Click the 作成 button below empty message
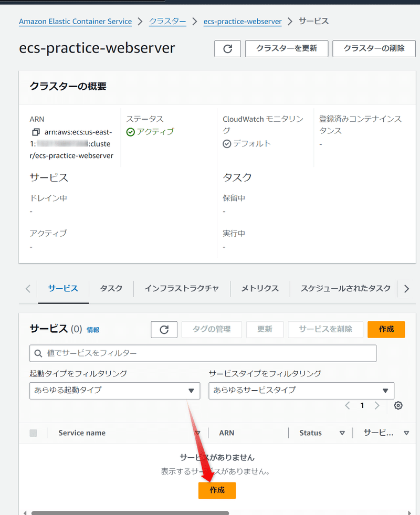The width and height of the screenshot is (420, 515). tap(217, 490)
